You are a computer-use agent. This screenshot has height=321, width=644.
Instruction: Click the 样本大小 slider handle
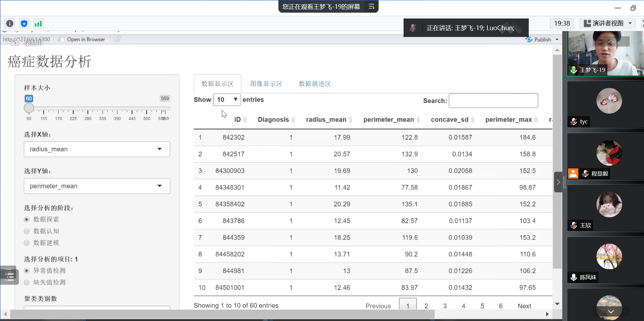pos(29,108)
